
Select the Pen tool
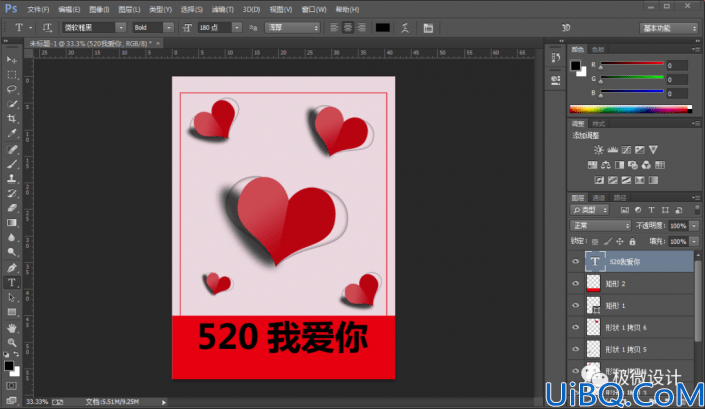pos(12,268)
